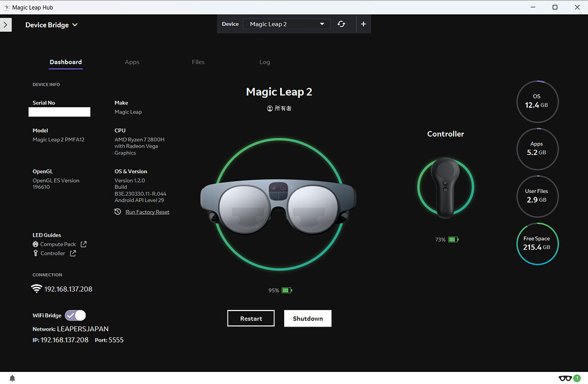Click the plus icon to add a device
Image resolution: width=588 pixels, height=384 pixels.
[363, 24]
